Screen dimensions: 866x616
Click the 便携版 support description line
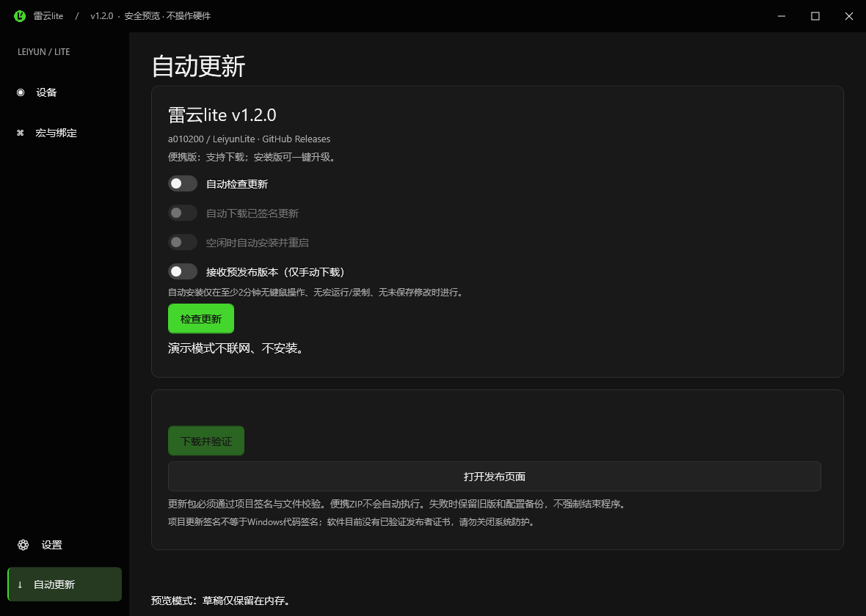[252, 158]
